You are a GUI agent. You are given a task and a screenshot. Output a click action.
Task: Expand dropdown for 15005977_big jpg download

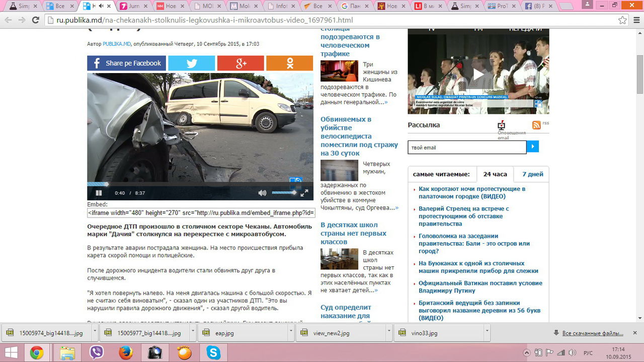pyautogui.click(x=193, y=333)
